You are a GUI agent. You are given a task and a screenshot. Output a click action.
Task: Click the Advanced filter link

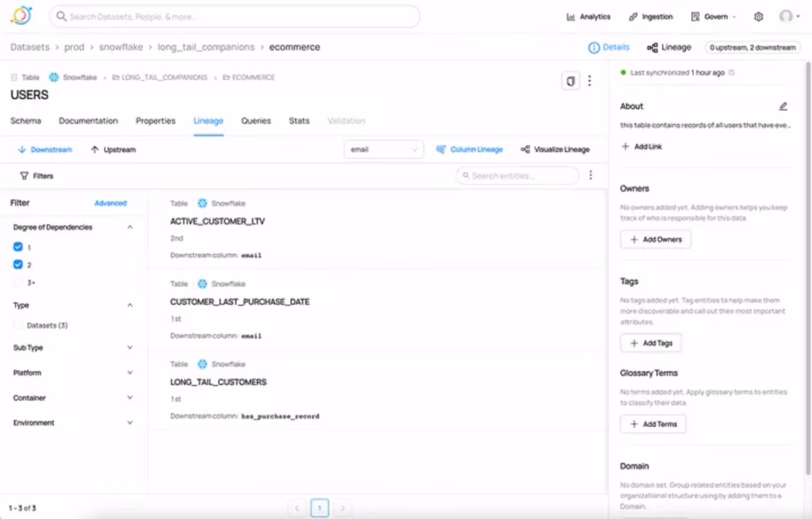110,203
